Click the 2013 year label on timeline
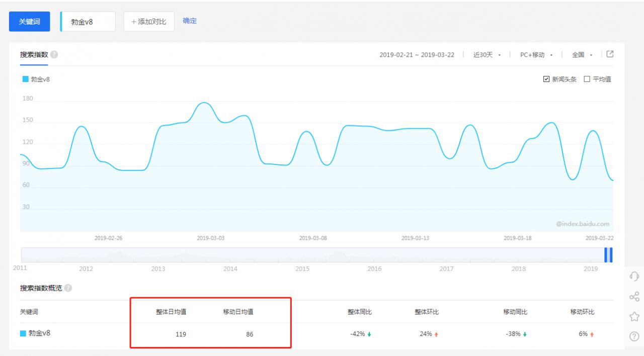 click(x=158, y=269)
